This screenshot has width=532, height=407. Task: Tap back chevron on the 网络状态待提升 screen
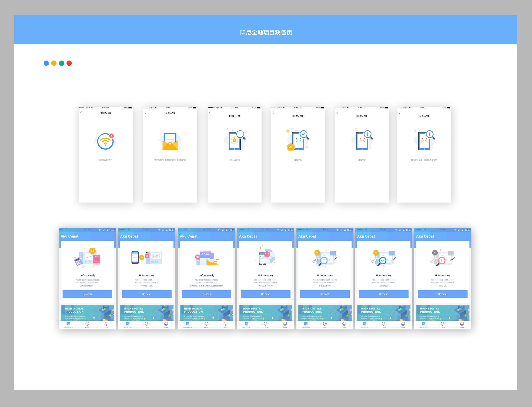[81, 113]
